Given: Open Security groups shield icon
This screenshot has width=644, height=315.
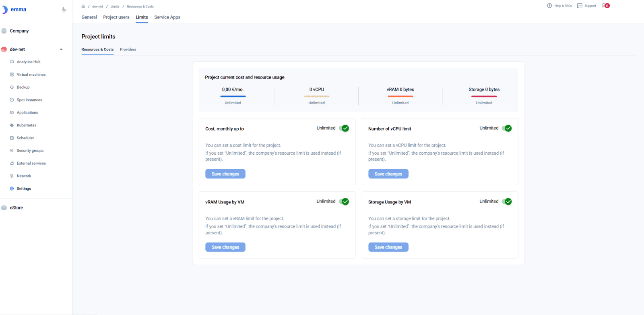Looking at the screenshot, I should (x=12, y=151).
